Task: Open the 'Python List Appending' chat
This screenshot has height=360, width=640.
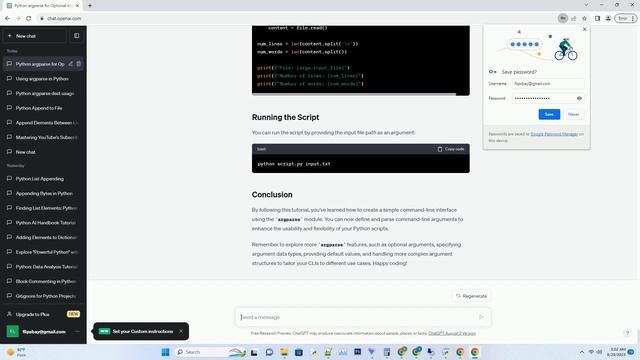Action: (43, 179)
